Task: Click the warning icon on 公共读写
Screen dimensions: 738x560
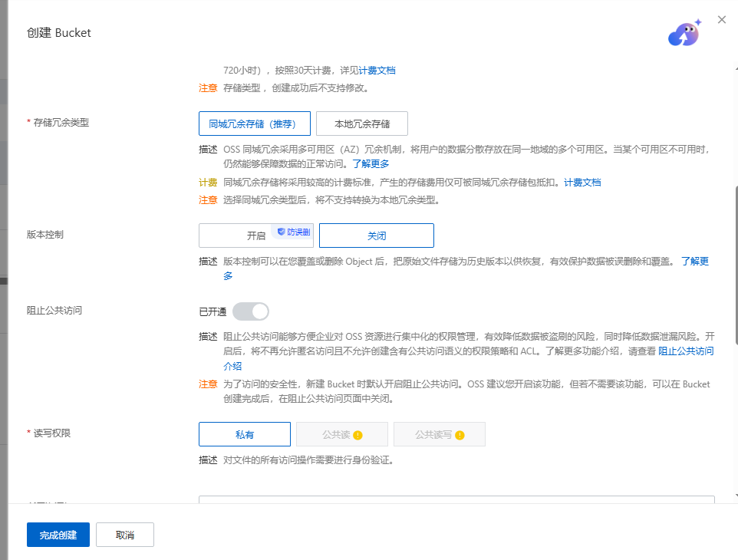Action: (460, 435)
